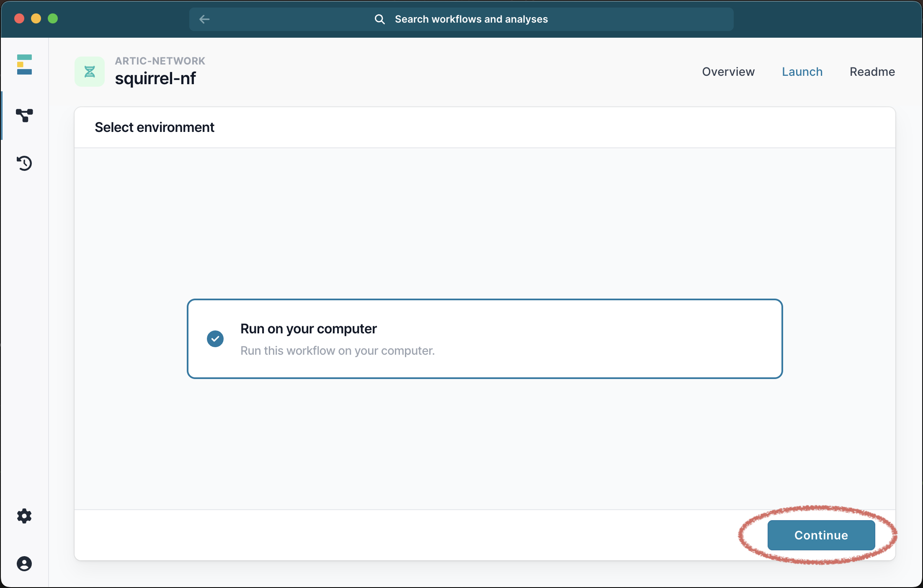Click the squirrel-nf workflow title
This screenshot has width=923, height=588.
155,78
